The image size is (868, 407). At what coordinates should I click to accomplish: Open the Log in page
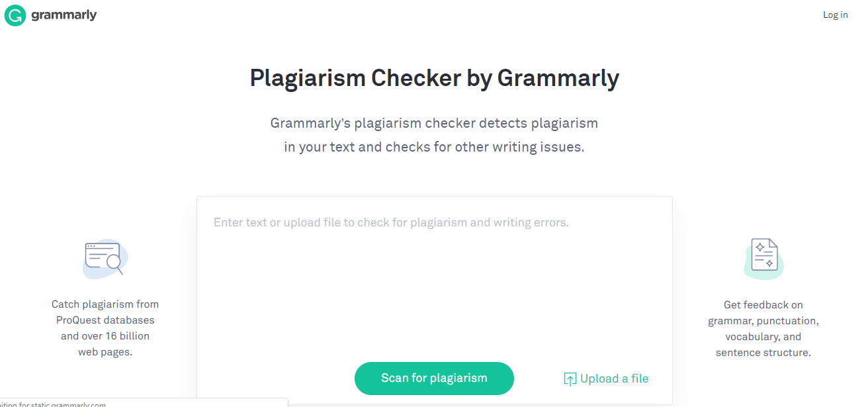pos(835,15)
